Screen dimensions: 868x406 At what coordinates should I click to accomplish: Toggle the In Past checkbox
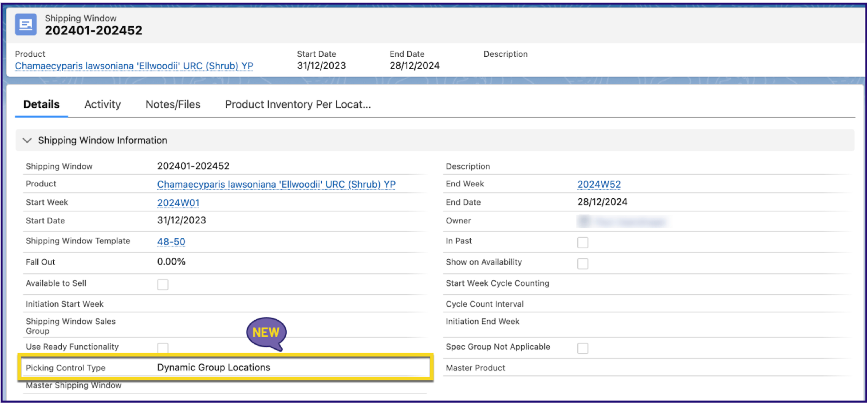point(582,242)
